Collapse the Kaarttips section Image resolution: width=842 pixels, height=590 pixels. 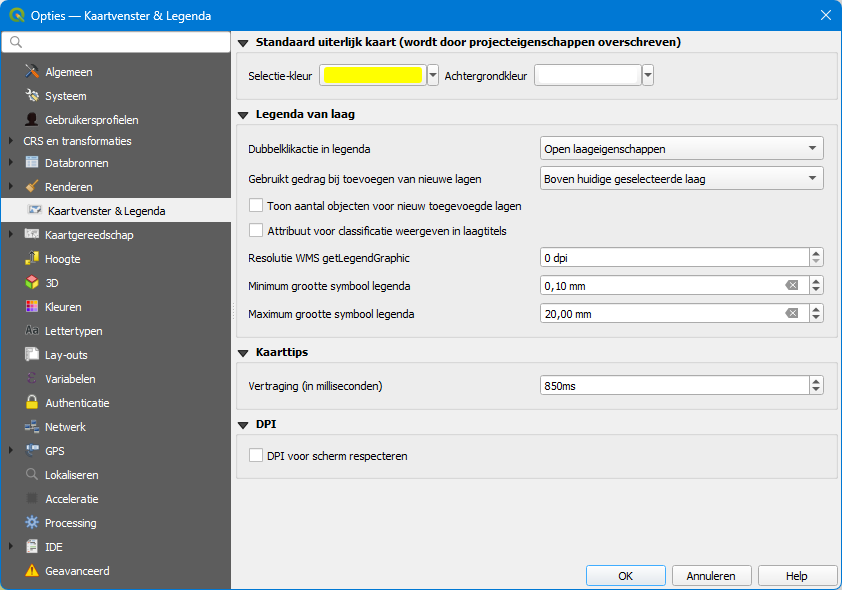point(243,353)
